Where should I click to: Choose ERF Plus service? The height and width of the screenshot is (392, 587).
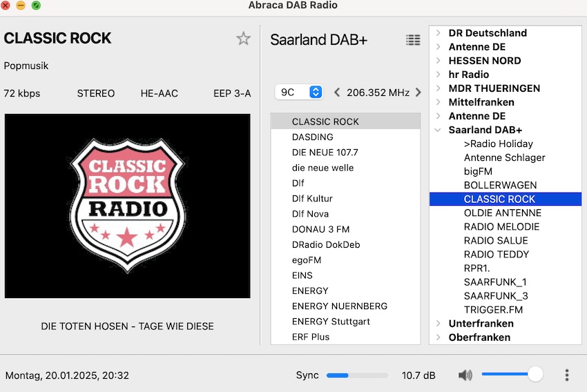click(345, 336)
